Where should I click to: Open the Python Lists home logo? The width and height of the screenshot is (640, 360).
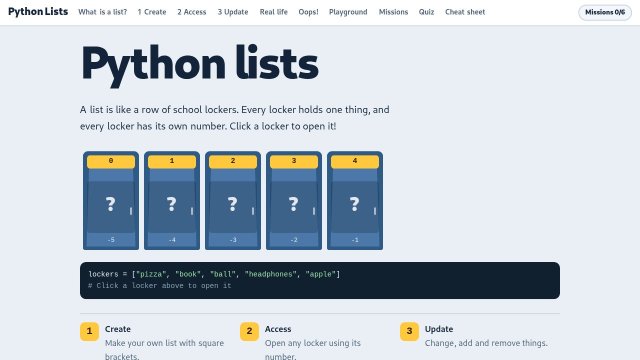click(x=38, y=12)
